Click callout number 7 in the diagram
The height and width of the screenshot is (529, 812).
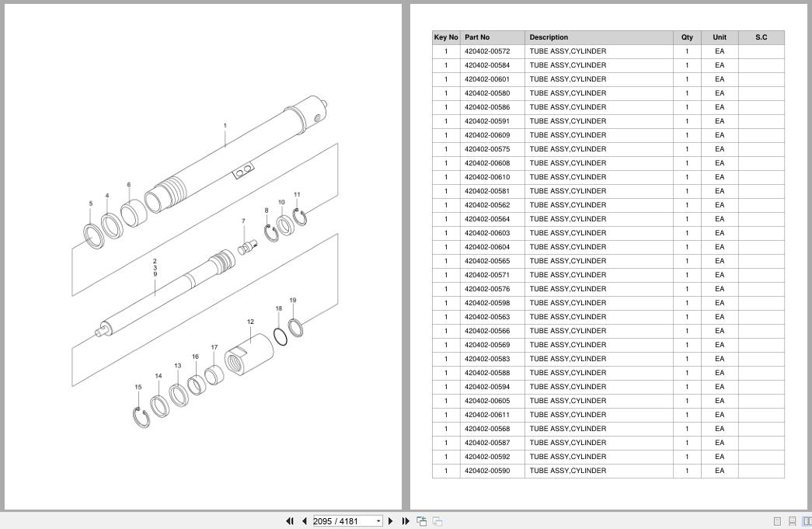pos(243,221)
